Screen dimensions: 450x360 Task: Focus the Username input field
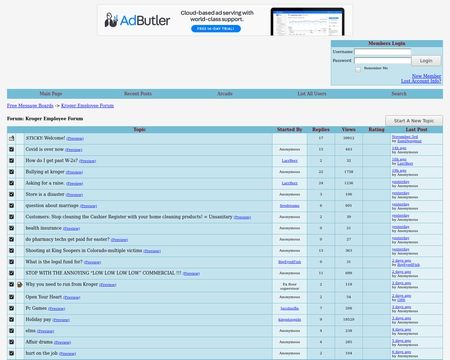point(383,52)
